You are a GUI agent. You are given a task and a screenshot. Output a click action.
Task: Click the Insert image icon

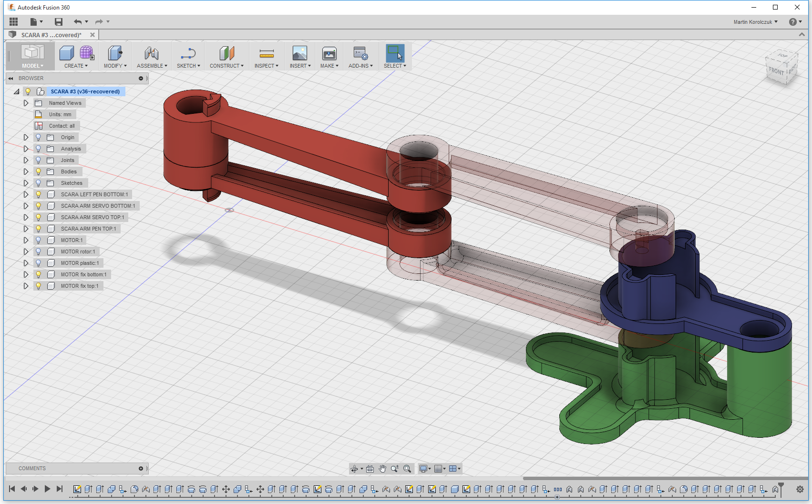pos(300,53)
